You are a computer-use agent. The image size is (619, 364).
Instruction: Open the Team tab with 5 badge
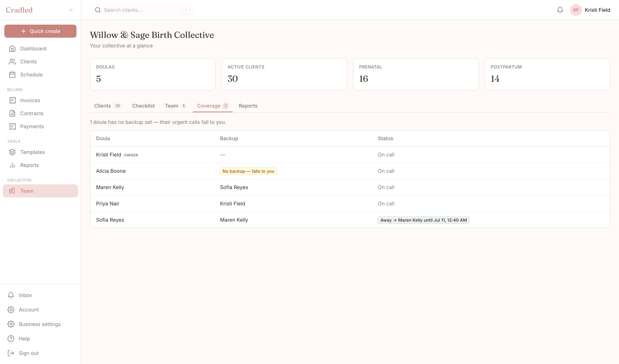point(176,106)
